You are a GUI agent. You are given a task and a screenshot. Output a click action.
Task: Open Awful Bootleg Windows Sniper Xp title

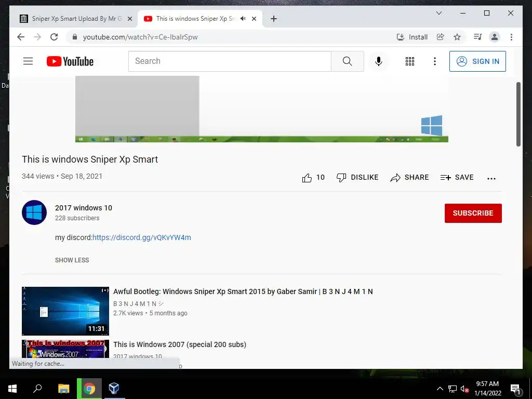[x=243, y=291]
